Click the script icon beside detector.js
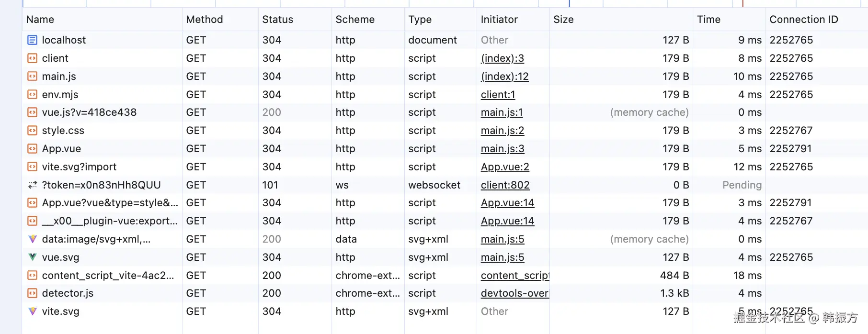 (32, 293)
